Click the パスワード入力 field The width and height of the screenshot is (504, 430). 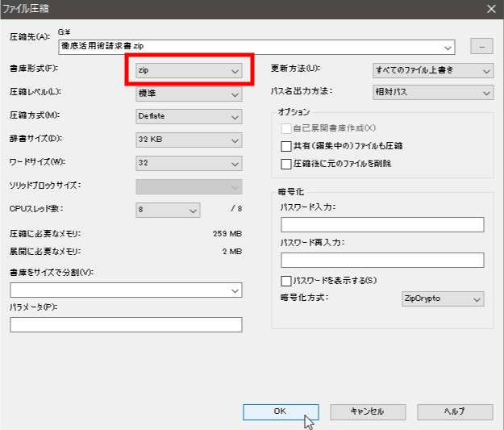(x=382, y=224)
